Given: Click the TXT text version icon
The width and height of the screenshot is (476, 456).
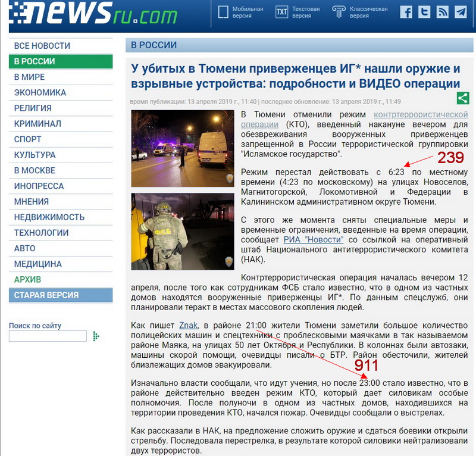Looking at the screenshot, I should (x=281, y=12).
